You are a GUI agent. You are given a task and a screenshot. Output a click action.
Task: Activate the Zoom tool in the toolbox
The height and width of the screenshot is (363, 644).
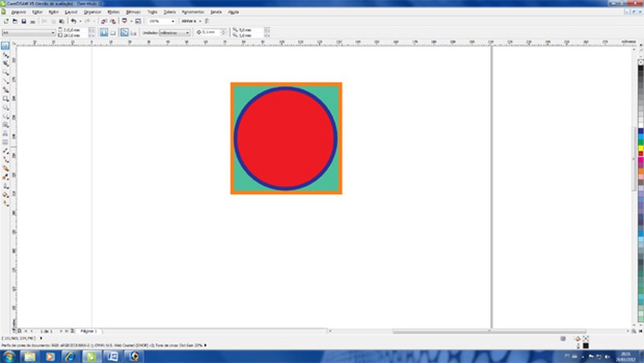tap(5, 72)
